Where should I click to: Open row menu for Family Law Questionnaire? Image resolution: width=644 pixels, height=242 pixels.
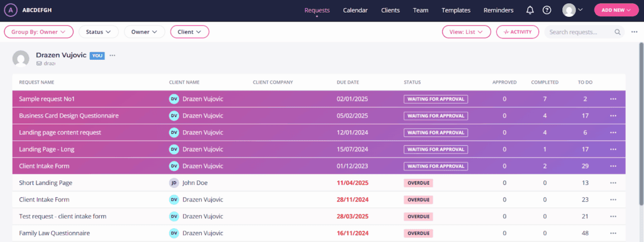point(613,233)
